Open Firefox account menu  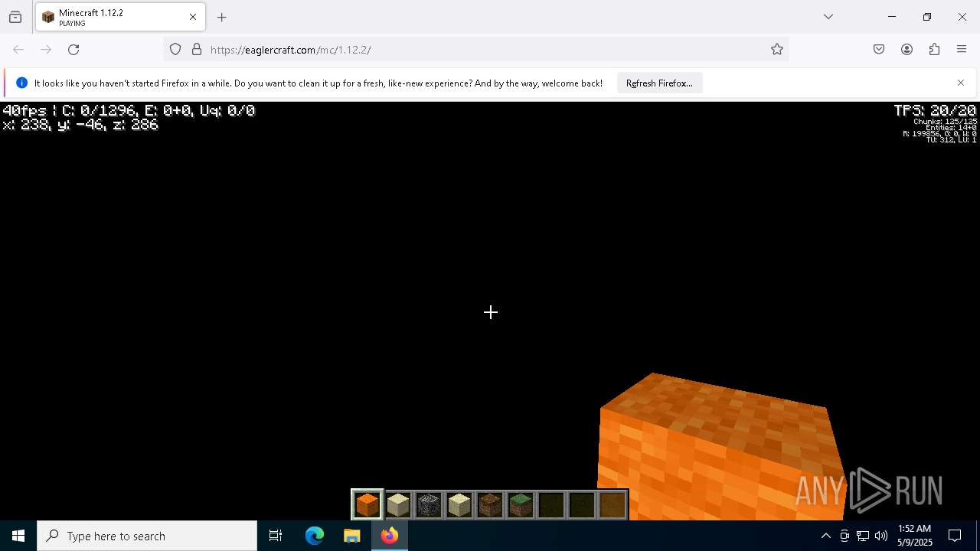tap(906, 50)
